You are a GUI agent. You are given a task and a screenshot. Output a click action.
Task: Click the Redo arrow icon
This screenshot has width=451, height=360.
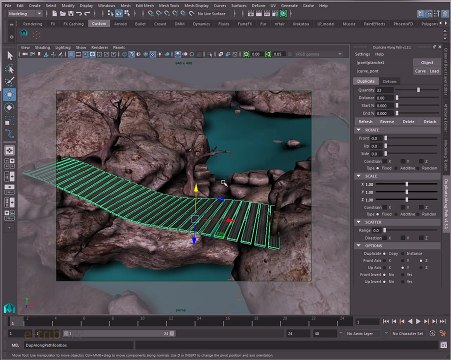tap(87, 14)
